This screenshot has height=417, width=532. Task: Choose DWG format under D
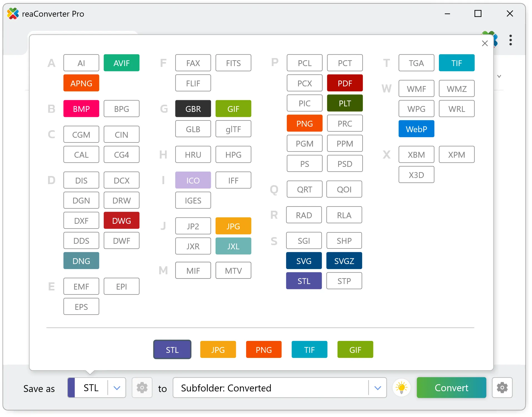(x=121, y=220)
